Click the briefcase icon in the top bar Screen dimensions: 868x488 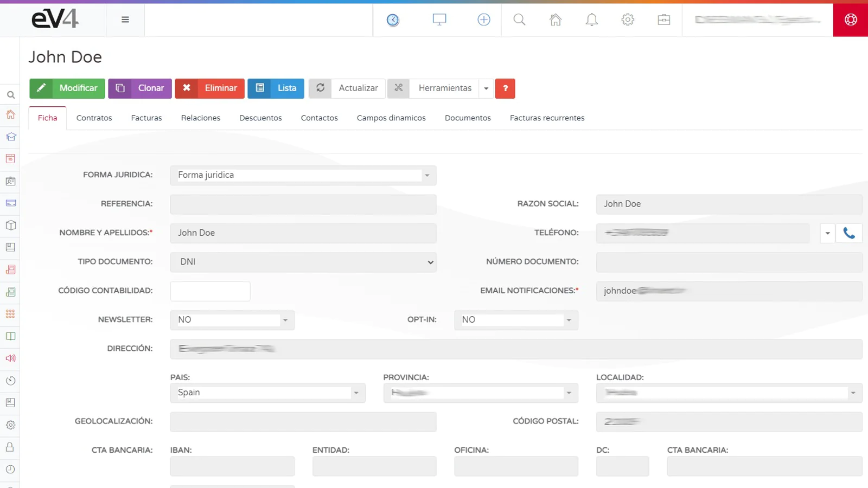tap(664, 20)
